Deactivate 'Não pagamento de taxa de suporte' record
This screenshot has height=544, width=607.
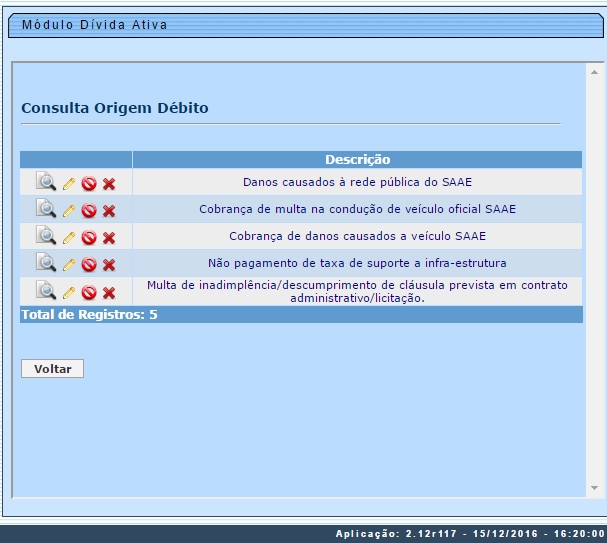point(89,265)
